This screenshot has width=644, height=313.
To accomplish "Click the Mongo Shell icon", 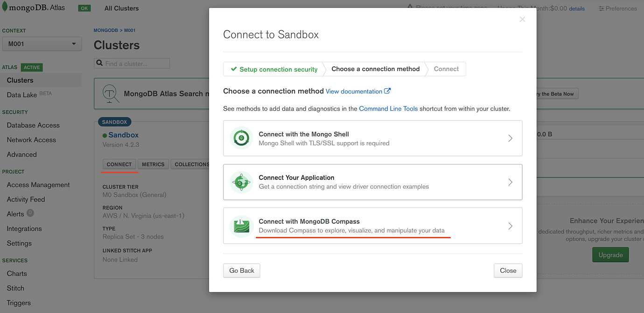I will tap(241, 138).
